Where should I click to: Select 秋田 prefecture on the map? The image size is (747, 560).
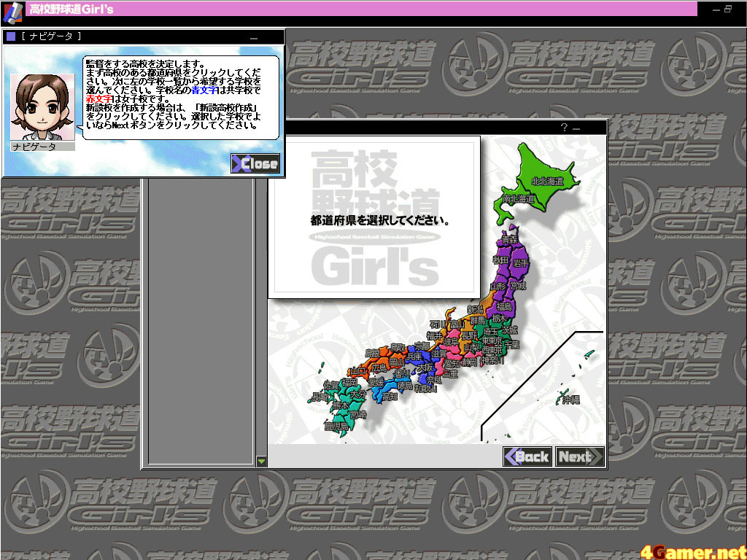pos(500,260)
